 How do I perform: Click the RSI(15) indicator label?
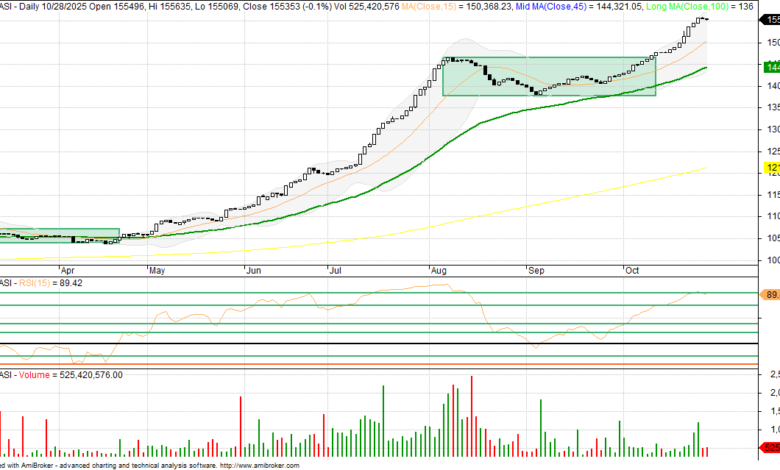[35, 283]
